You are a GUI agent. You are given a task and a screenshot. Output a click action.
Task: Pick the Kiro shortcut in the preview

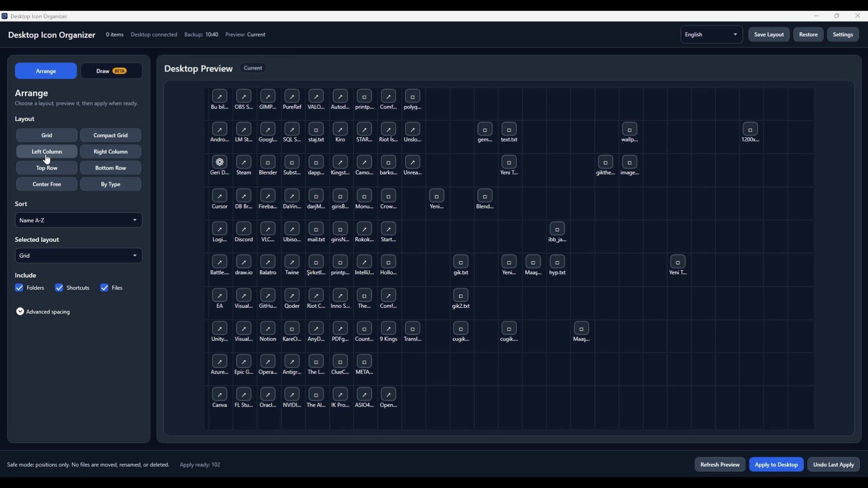click(340, 130)
